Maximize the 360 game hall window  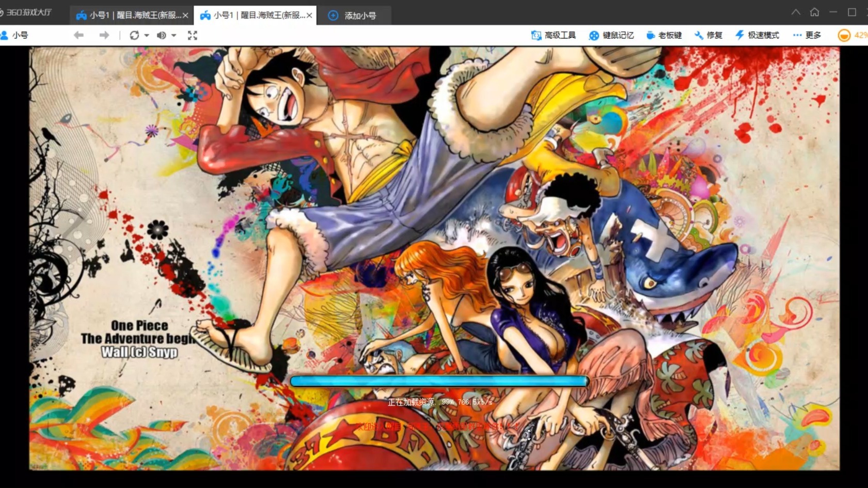point(852,12)
